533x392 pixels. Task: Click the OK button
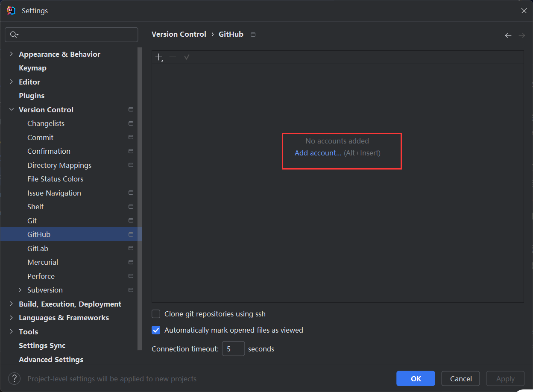coord(416,379)
